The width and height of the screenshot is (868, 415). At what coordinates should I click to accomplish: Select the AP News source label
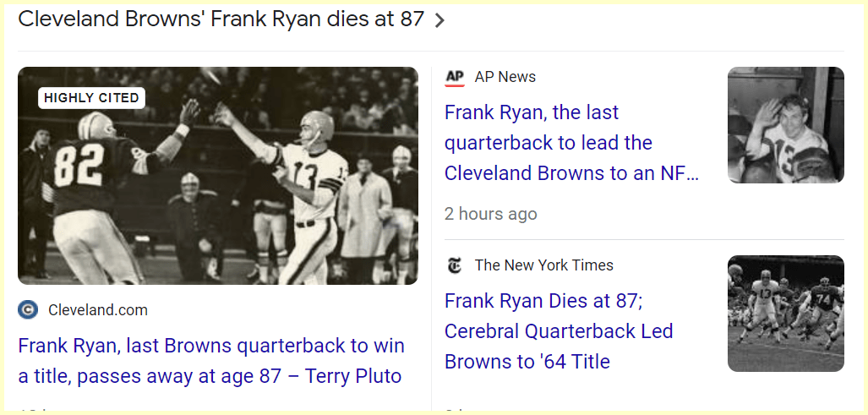[x=505, y=77]
